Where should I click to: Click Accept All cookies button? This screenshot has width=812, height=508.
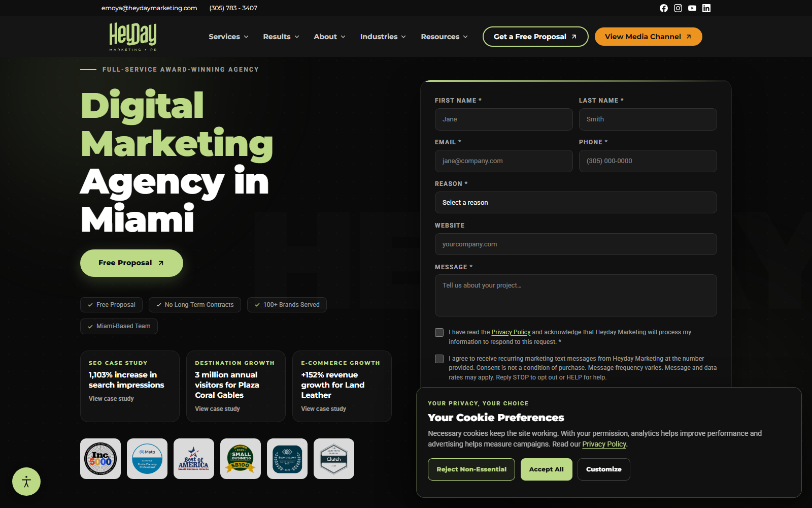coord(546,469)
